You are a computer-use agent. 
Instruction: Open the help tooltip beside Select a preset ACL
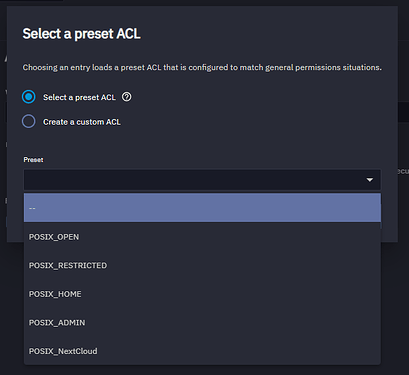coord(126,97)
